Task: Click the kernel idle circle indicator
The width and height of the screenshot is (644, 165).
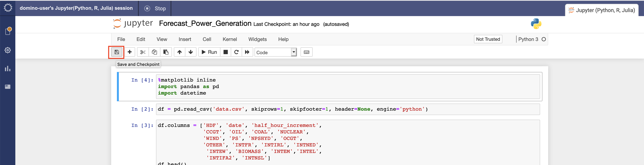Action: [544, 39]
